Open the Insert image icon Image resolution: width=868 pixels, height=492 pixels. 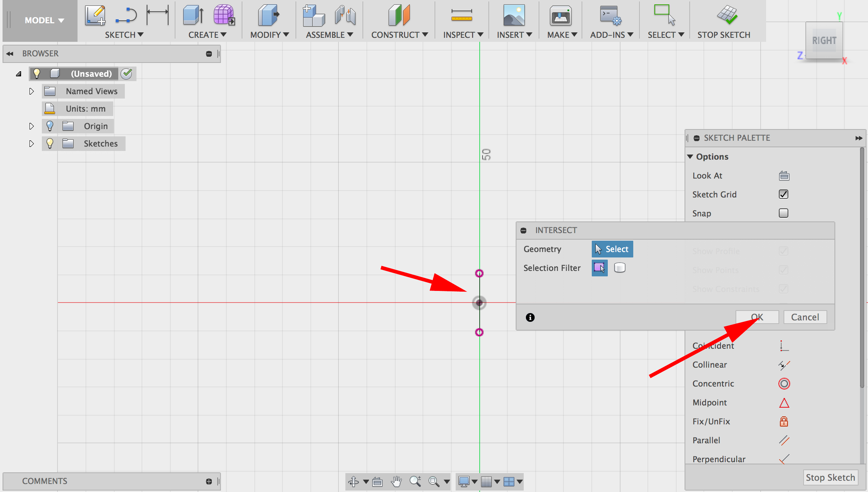point(514,15)
